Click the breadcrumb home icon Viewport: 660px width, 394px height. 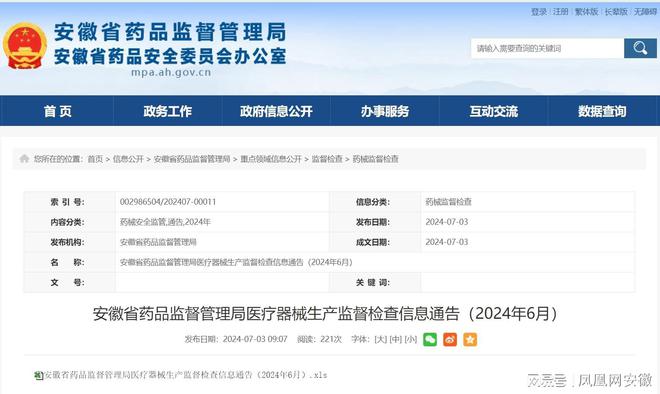pyautogui.click(x=24, y=159)
